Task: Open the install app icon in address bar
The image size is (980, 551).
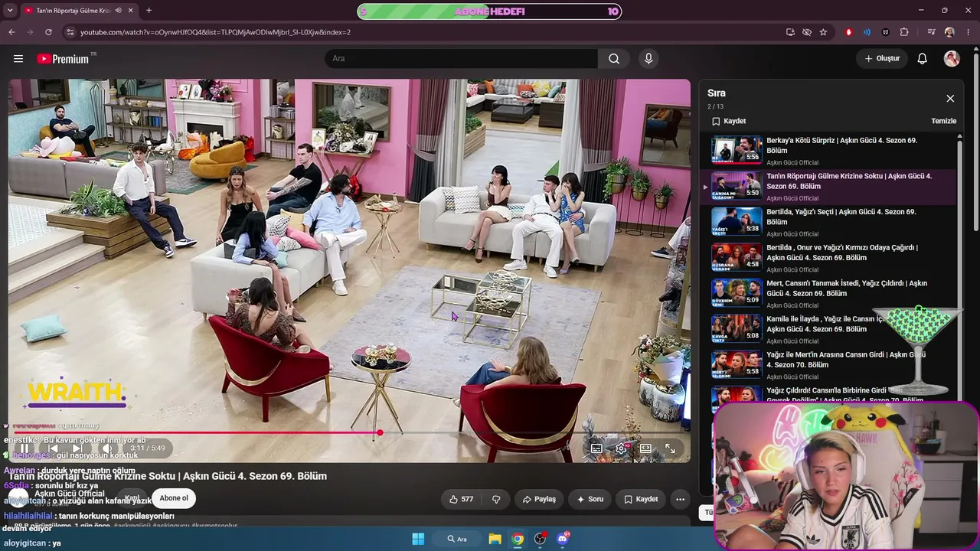Action: coord(790,32)
